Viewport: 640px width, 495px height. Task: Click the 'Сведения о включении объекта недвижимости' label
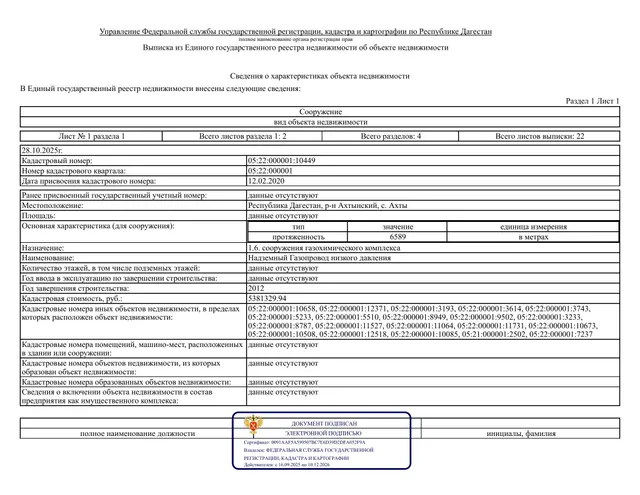coord(117,396)
